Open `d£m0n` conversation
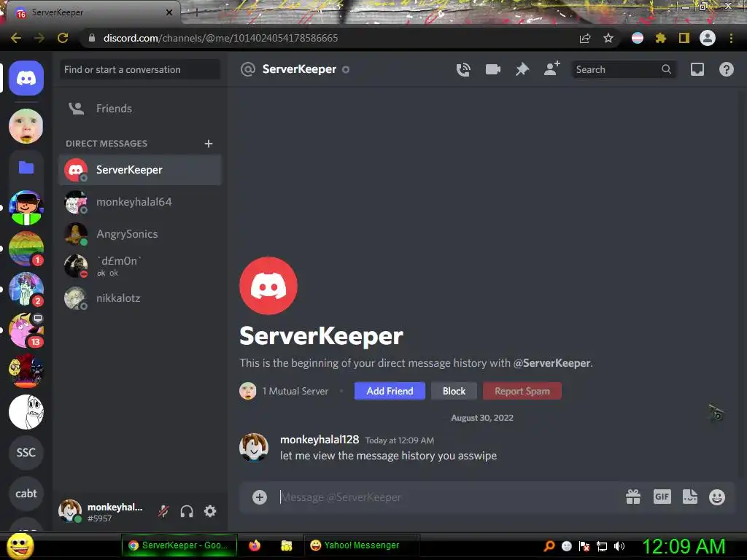This screenshot has height=560, width=747. [x=140, y=265]
